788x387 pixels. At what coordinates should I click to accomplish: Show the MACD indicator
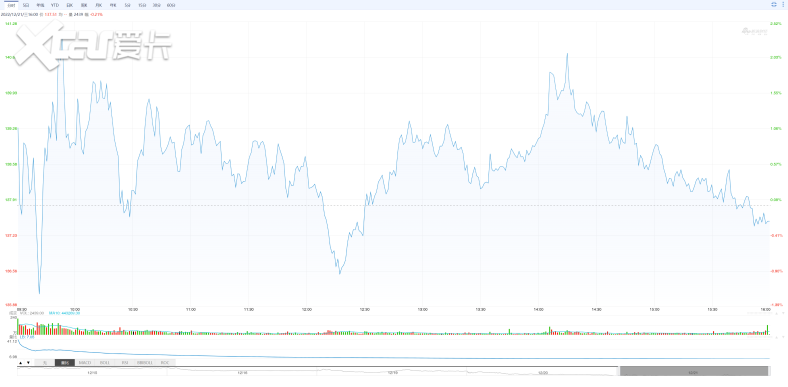point(85,362)
